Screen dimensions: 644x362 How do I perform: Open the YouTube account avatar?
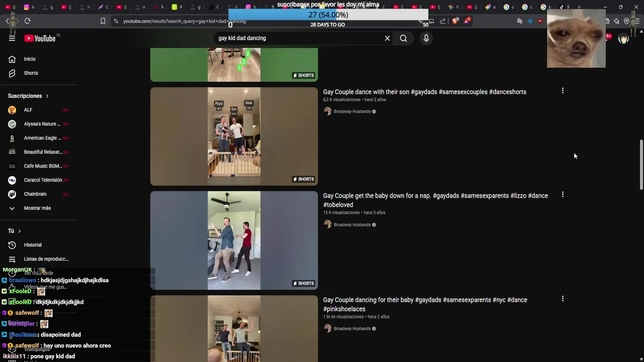623,38
